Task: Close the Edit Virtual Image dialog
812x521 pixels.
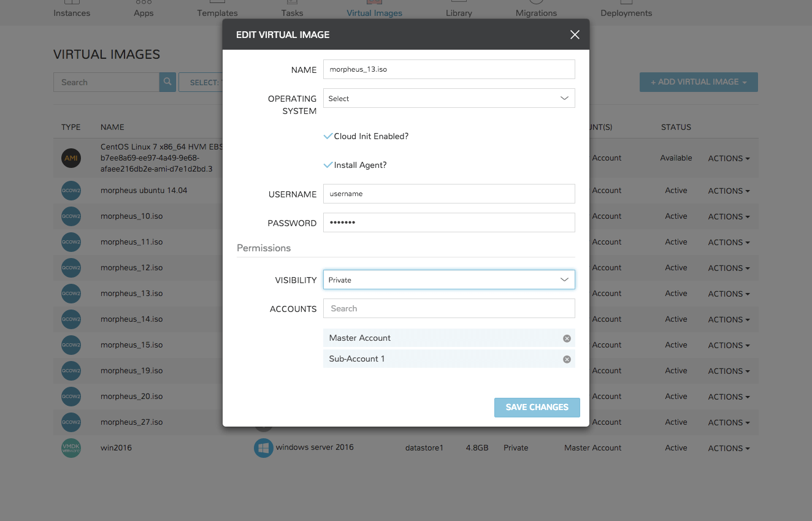Action: coord(575,35)
